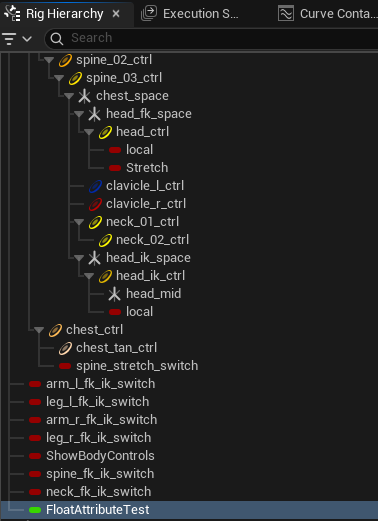Screen dimensions: 378x521
Task: Click the blue clavicle_l_ctrl control icon
Action: [95, 186]
